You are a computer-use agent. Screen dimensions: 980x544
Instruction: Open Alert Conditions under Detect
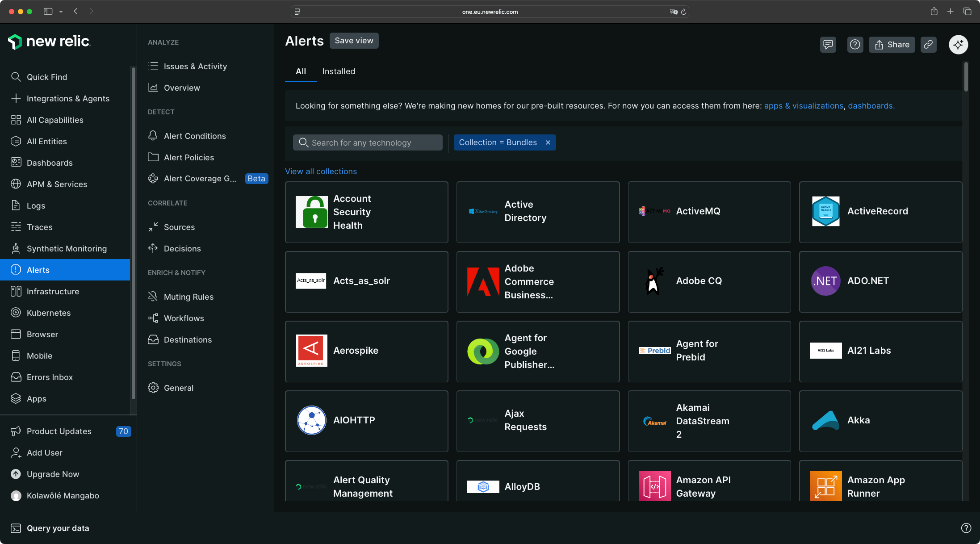(194, 136)
